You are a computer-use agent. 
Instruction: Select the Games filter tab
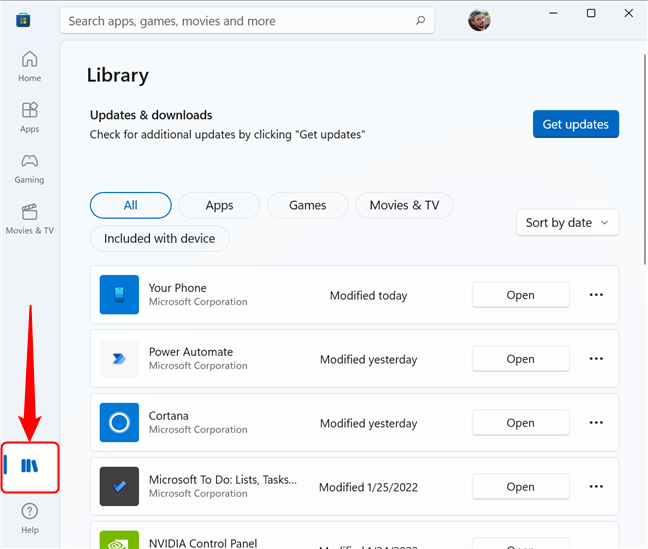307,205
